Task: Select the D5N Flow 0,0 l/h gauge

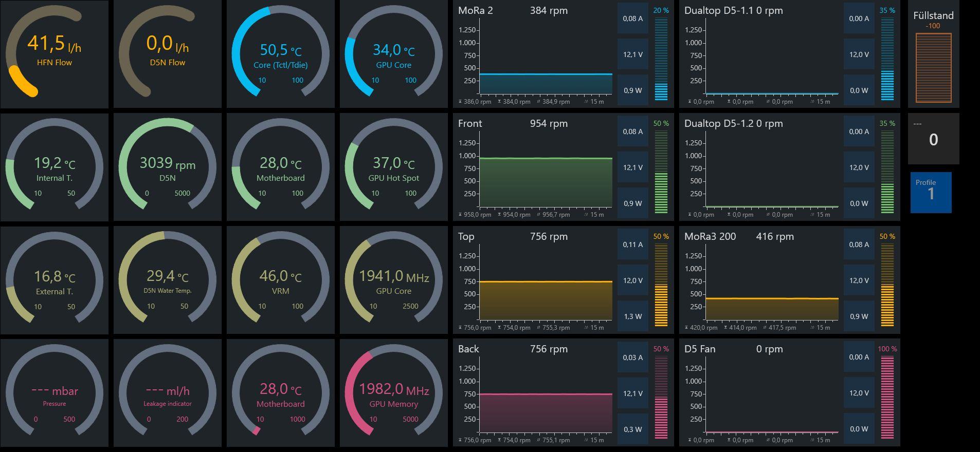Action: click(168, 54)
